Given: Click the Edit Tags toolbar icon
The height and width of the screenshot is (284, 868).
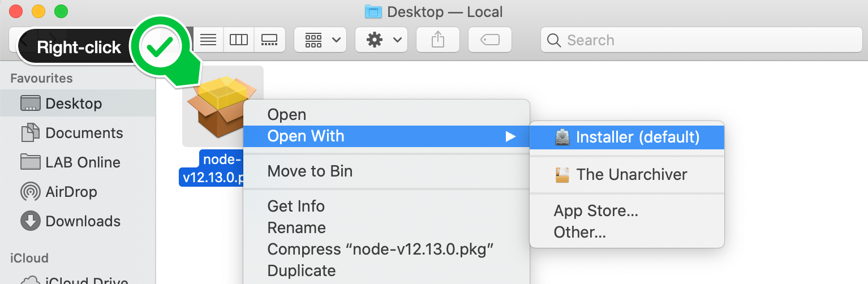Looking at the screenshot, I should [x=489, y=40].
